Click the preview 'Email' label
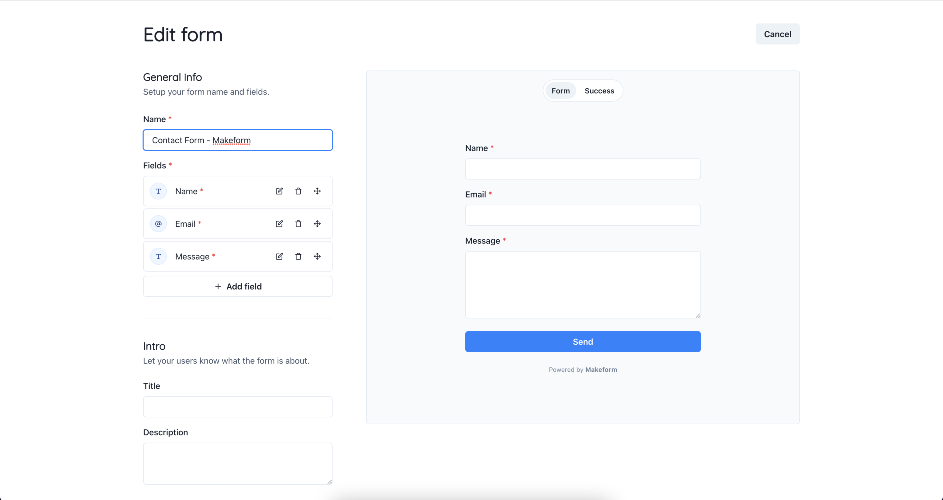The width and height of the screenshot is (943, 500). (476, 194)
